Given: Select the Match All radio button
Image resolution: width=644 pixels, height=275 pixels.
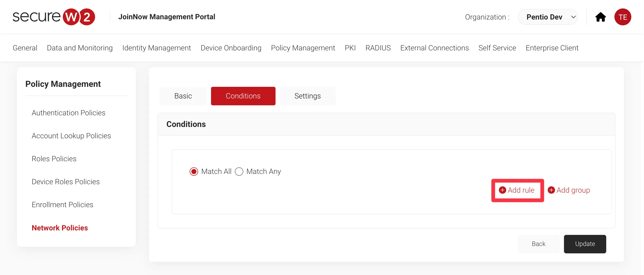Looking at the screenshot, I should point(194,172).
